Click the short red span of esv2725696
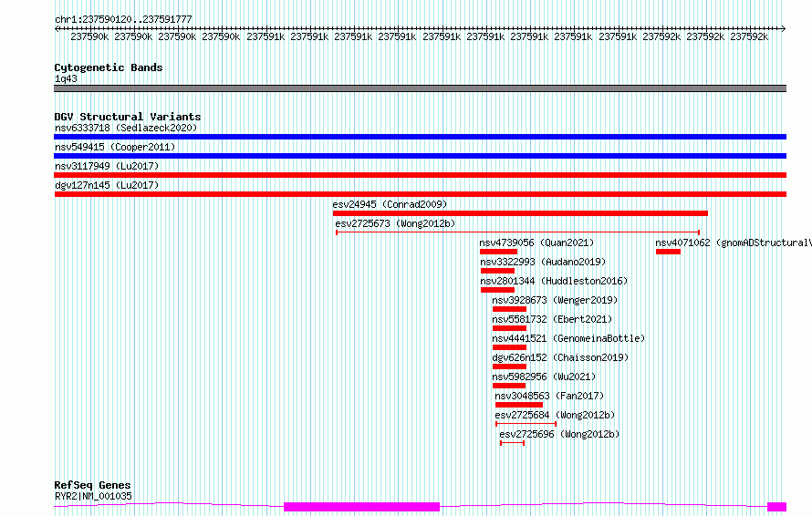 [512, 443]
